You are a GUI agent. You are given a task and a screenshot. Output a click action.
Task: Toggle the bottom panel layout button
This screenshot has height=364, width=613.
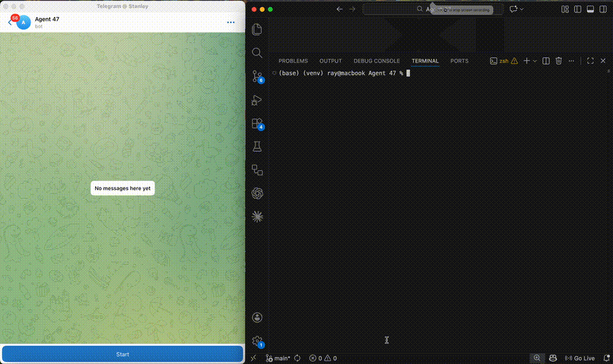tap(590, 9)
